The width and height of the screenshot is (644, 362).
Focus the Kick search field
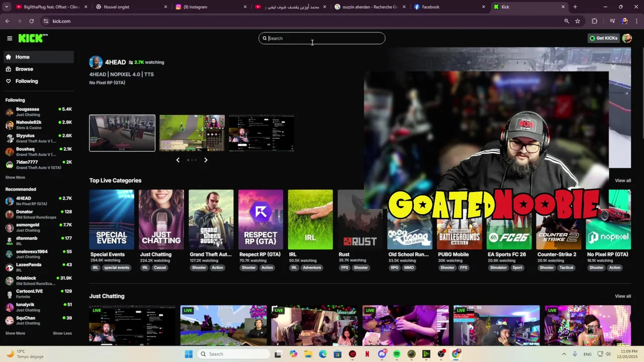[x=322, y=38]
